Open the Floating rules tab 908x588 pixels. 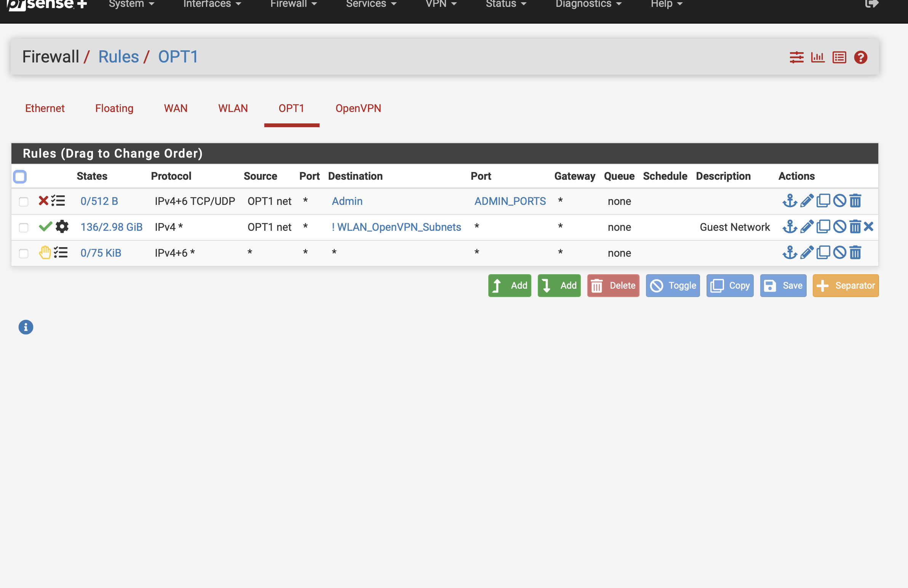(x=114, y=109)
